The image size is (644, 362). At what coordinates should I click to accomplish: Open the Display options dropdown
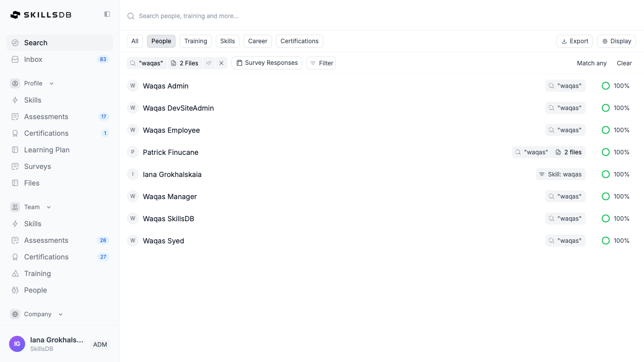616,41
